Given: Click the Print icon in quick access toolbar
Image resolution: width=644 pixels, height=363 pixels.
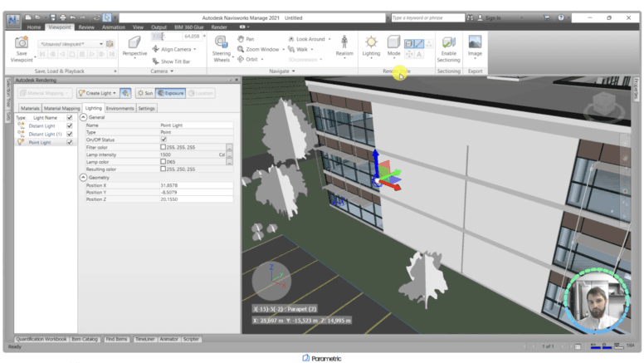Looking at the screenshot, I should click(62, 17).
